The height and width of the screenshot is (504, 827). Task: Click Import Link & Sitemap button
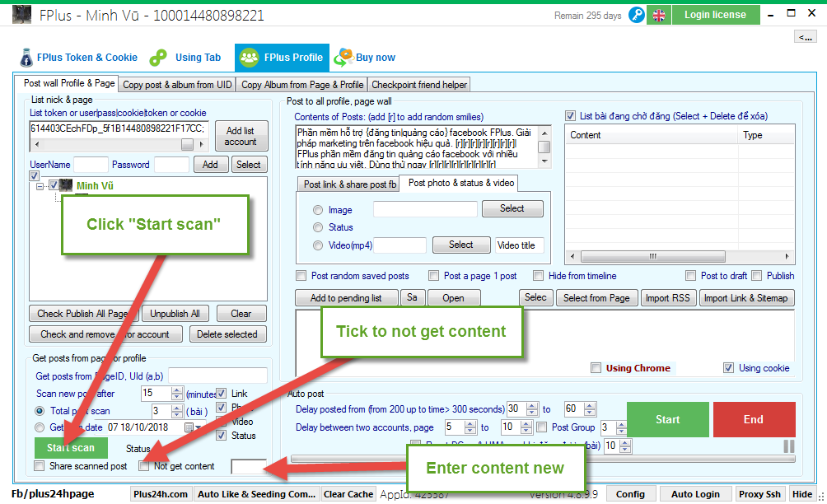coord(745,298)
